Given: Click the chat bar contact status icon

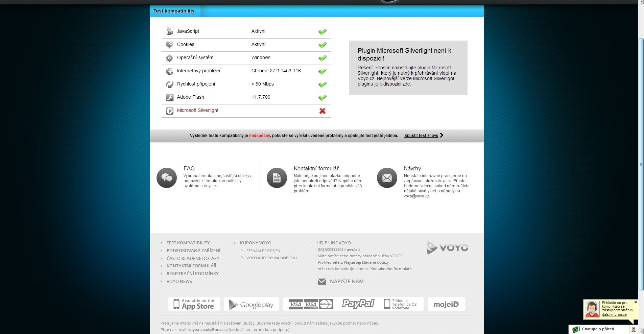Looking at the screenshot, I should click(x=633, y=330).
